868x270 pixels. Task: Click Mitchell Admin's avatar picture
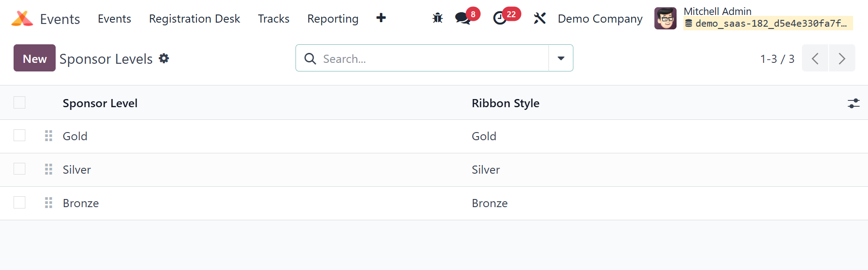point(665,19)
